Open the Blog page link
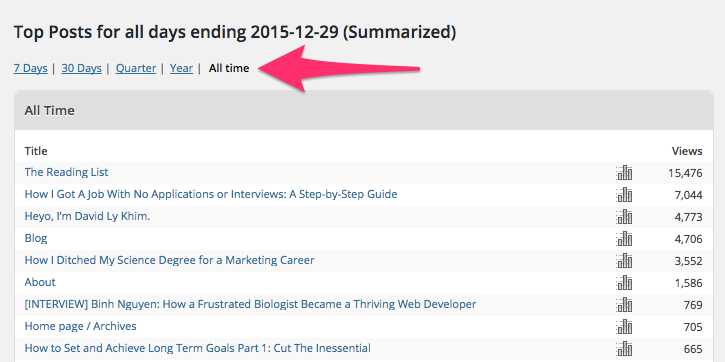This screenshot has width=725, height=362. click(36, 238)
